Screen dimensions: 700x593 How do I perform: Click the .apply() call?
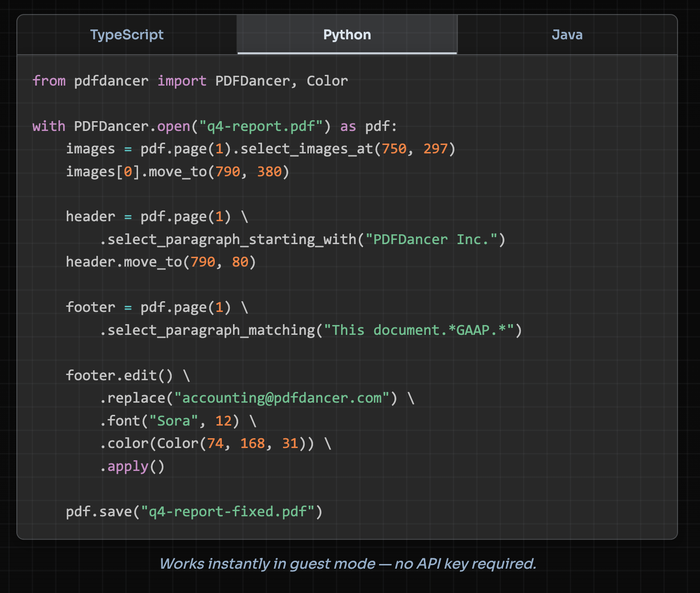(132, 466)
